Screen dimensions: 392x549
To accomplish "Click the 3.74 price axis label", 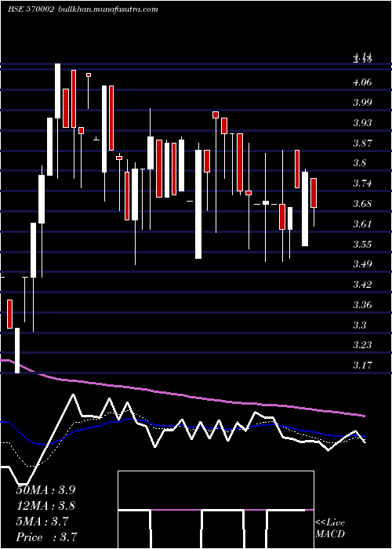I will 362,184.
